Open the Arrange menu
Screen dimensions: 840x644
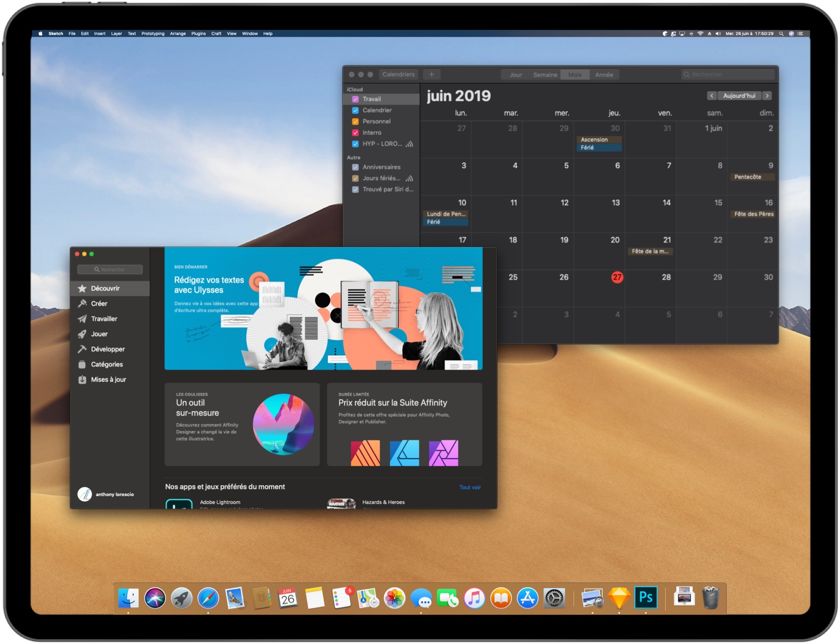pos(178,34)
